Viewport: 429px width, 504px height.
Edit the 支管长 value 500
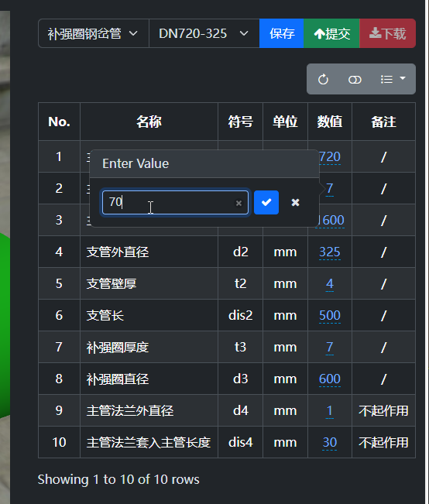point(330,315)
